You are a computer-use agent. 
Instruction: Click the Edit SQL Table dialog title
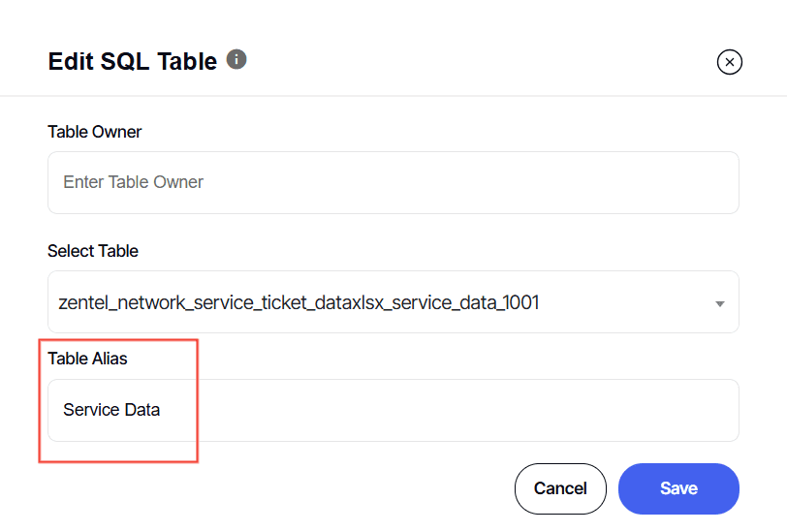tap(133, 61)
